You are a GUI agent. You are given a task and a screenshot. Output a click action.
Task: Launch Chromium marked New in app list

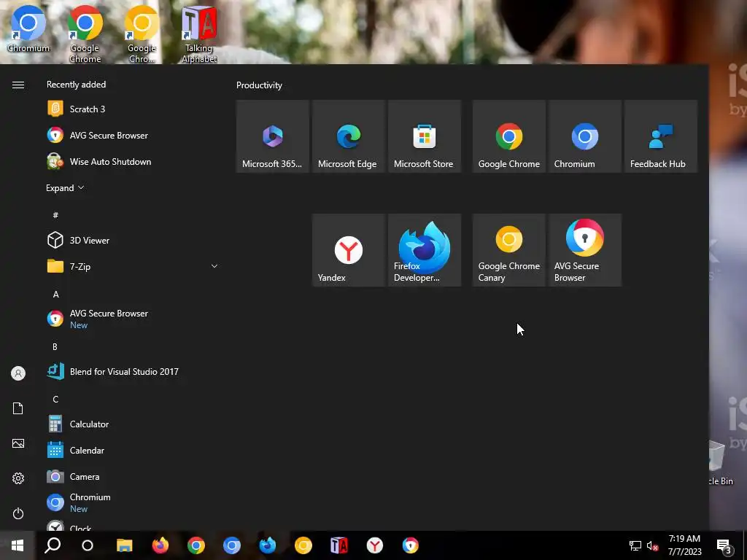point(132,502)
